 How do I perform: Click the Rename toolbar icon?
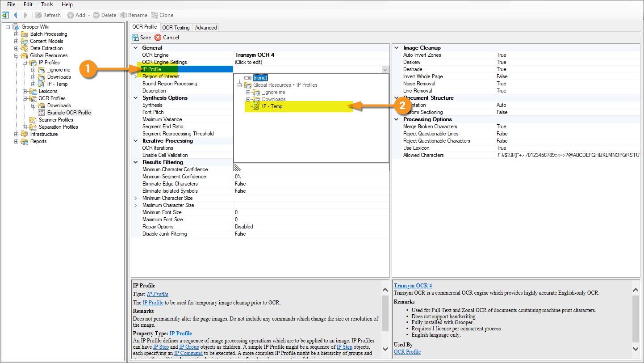click(123, 15)
